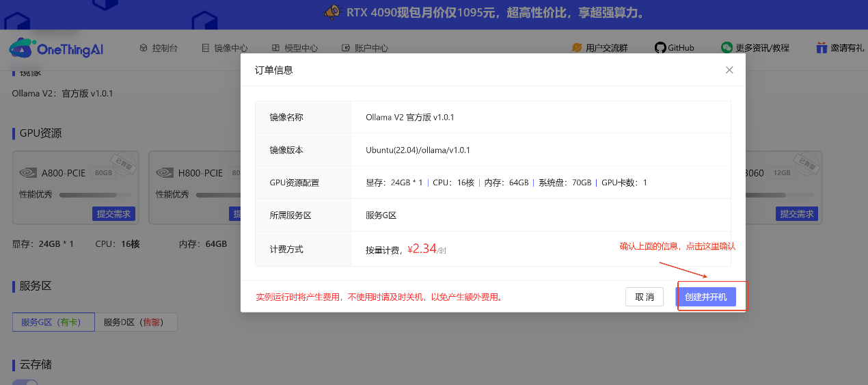Screen dimensions: 868x385
Task: Go to 模型中心 in the navigation bar
Action: [295, 48]
